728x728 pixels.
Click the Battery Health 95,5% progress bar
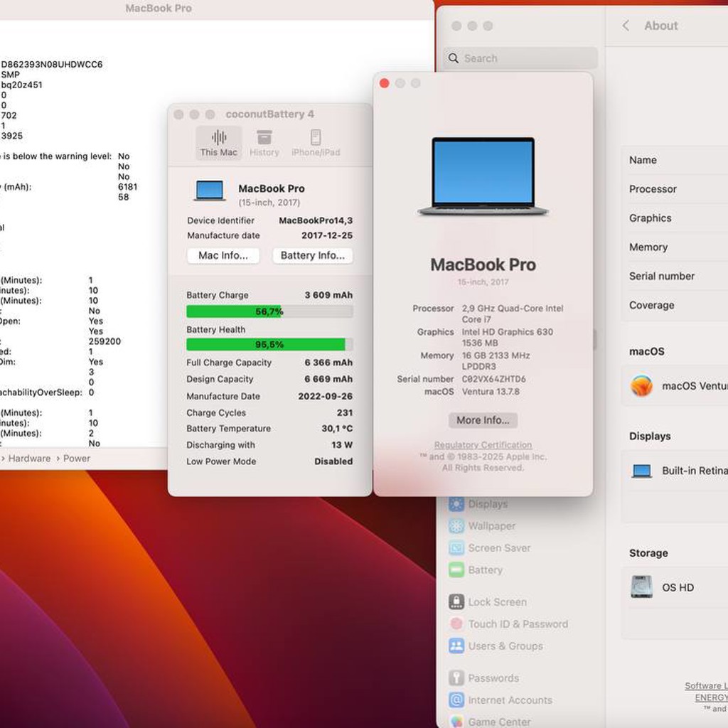coord(269,345)
